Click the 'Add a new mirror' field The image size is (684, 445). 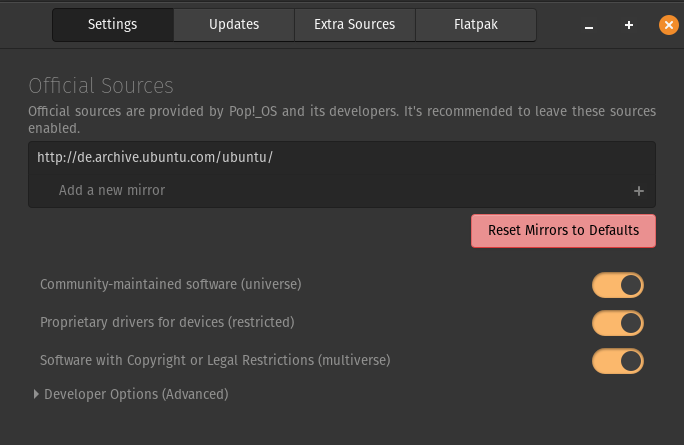click(112, 190)
